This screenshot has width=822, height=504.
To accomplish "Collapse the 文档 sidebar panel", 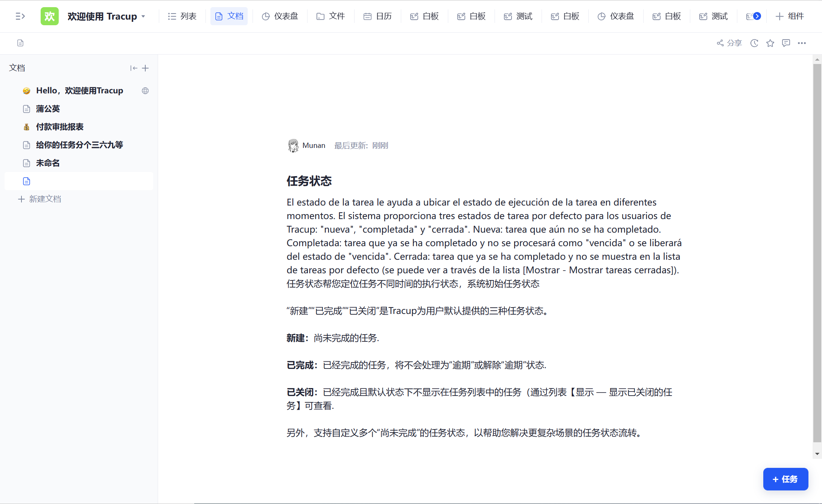I will (x=134, y=68).
